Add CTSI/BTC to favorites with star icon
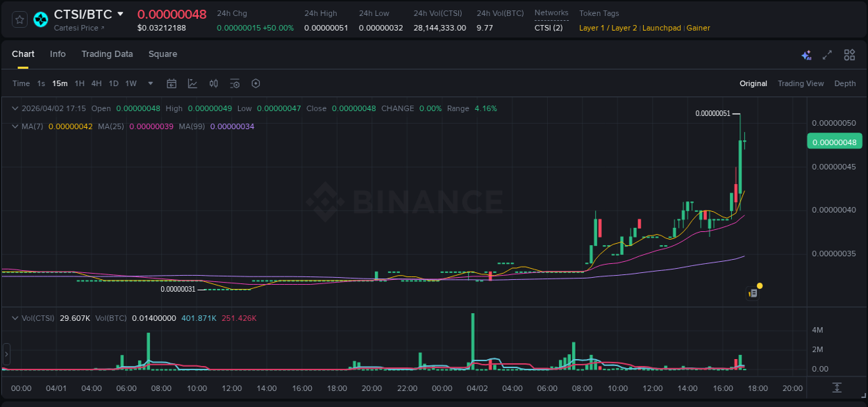This screenshot has height=407, width=868. [20, 19]
